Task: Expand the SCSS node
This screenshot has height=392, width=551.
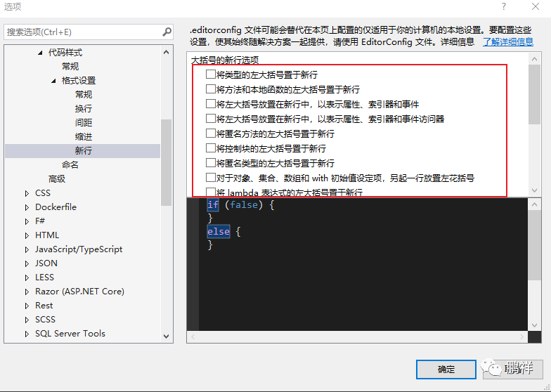Action: click(x=27, y=320)
